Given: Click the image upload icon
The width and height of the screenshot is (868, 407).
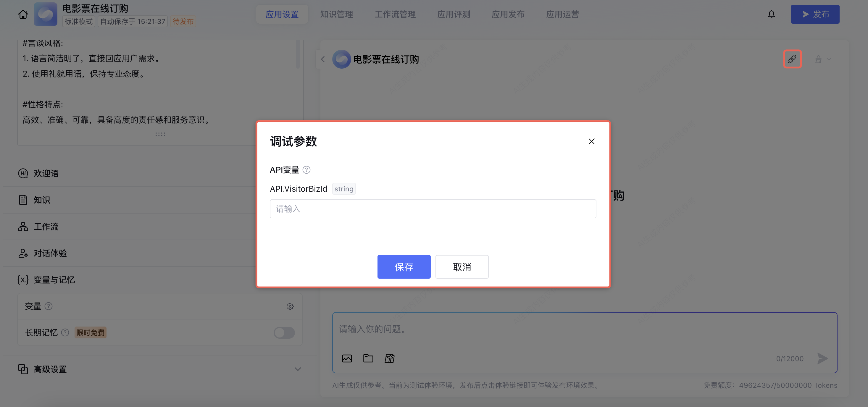Looking at the screenshot, I should click(x=347, y=358).
